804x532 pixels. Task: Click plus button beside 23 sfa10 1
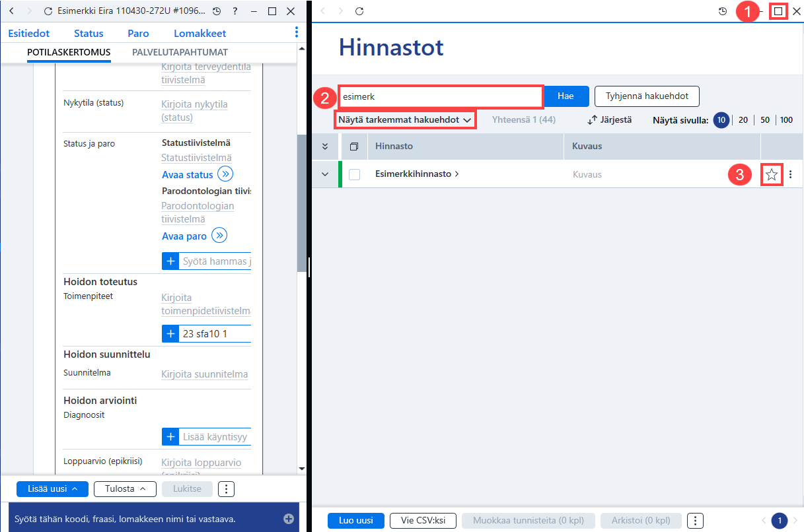tap(170, 334)
